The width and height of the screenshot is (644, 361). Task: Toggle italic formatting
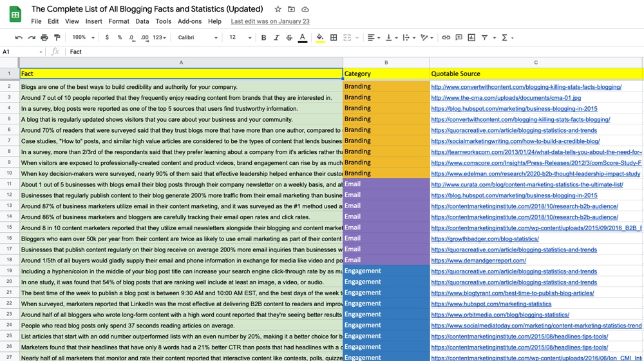click(x=276, y=37)
